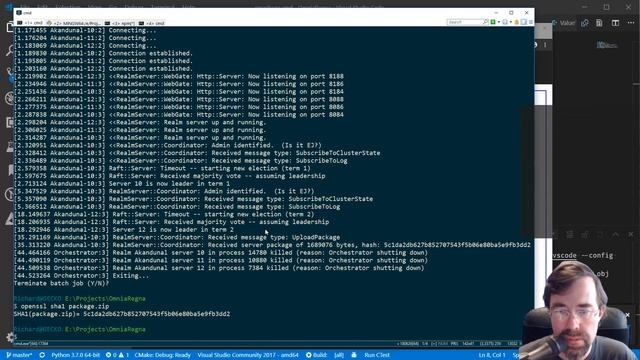Maximize VS Code terminal panel with chevron
The image size is (640, 360).
(x=615, y=234)
